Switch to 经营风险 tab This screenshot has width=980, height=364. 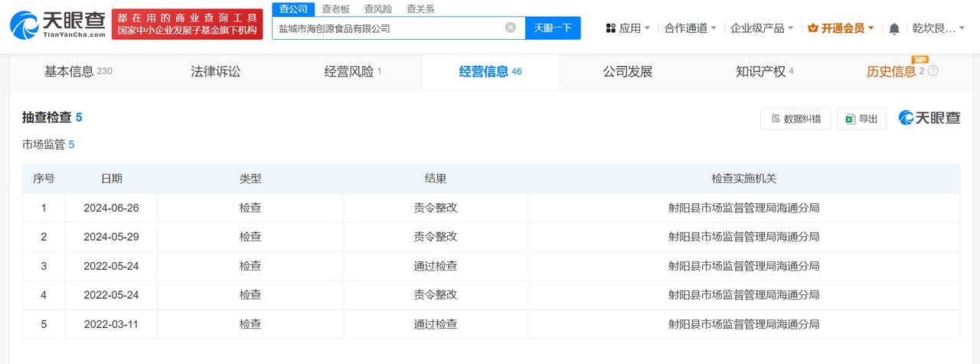(353, 72)
